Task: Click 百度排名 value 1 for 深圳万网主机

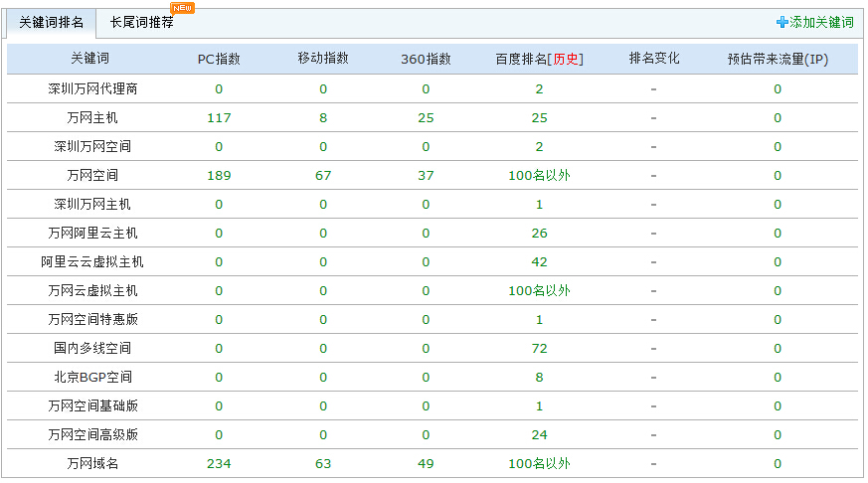Action: (539, 204)
